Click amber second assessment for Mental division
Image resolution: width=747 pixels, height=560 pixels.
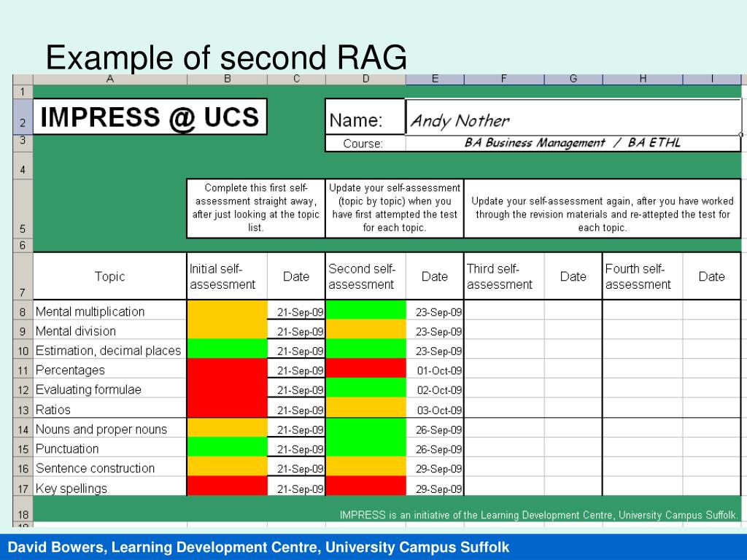tap(366, 330)
